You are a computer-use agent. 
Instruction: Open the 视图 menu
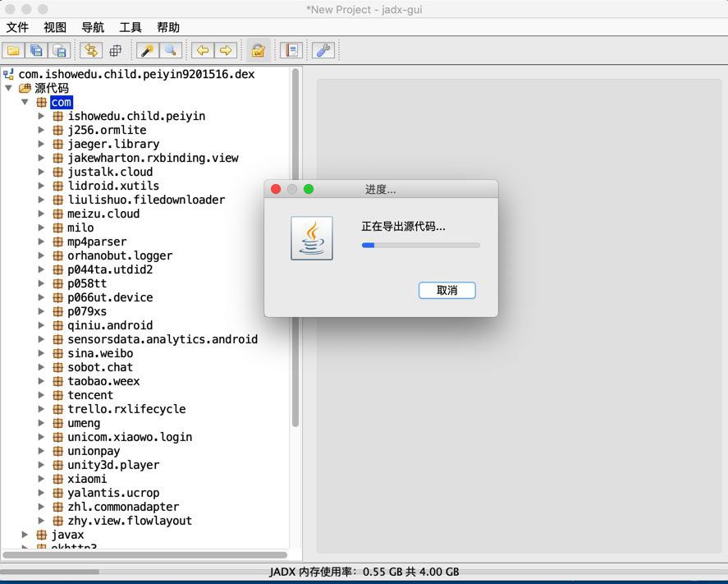click(x=55, y=27)
